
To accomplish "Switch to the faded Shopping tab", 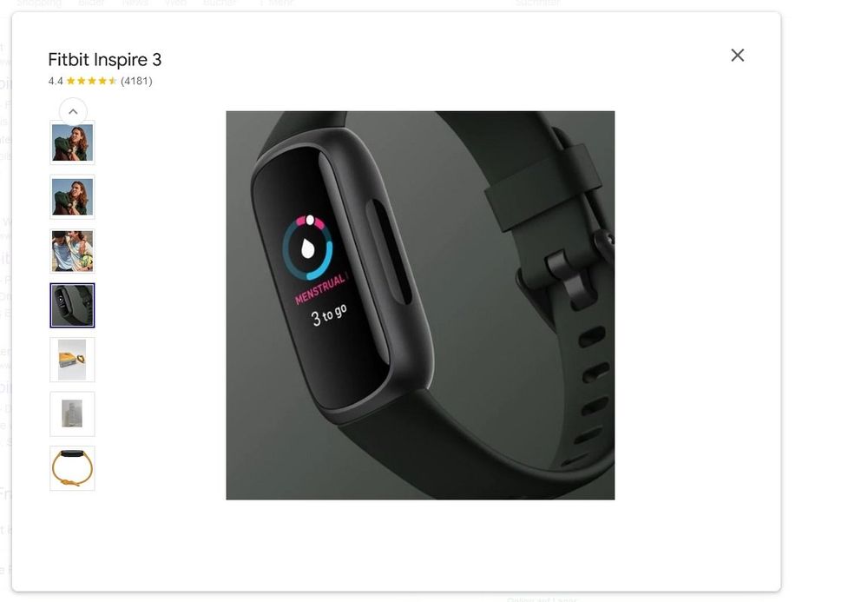I will point(39,3).
